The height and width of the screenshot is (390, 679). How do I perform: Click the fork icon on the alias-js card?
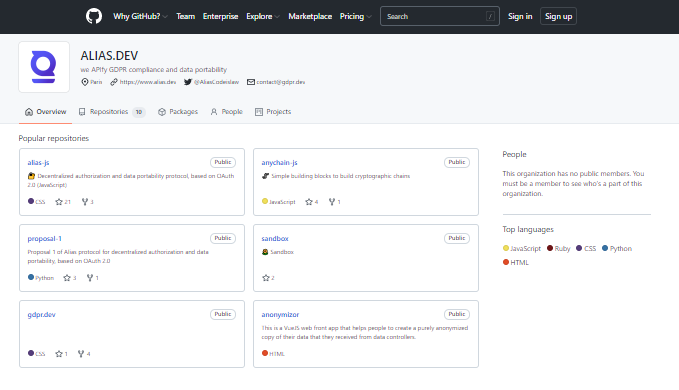click(85, 202)
